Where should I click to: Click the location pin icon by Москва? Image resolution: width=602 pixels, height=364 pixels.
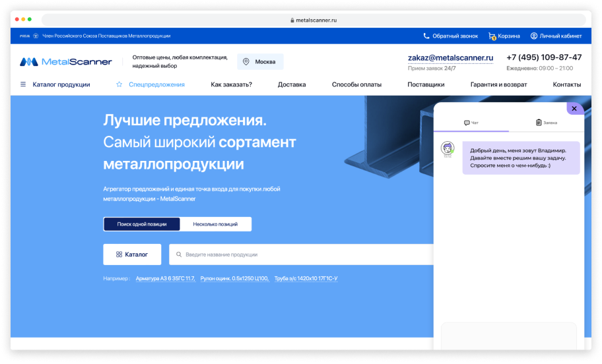(x=246, y=62)
